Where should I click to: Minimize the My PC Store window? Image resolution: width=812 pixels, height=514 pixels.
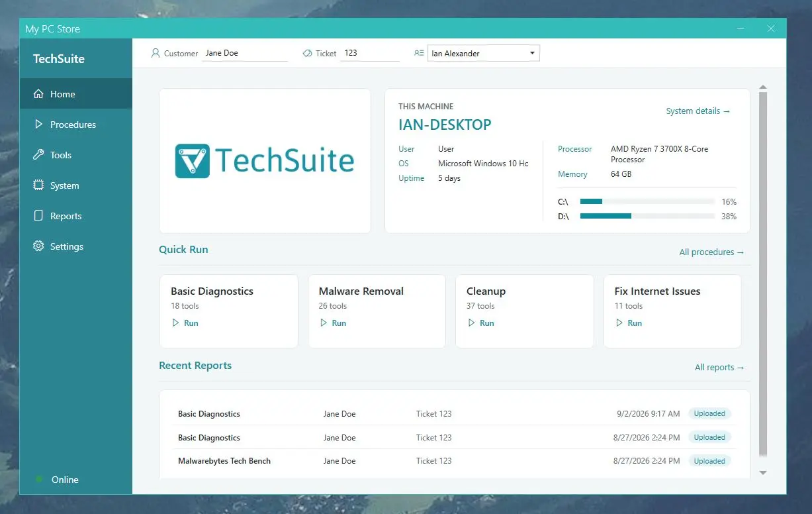pos(740,28)
